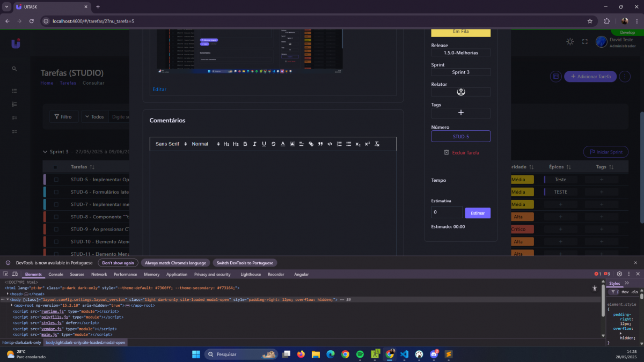Toggle bold formatting in comment editor
The image size is (644, 362).
point(245,144)
